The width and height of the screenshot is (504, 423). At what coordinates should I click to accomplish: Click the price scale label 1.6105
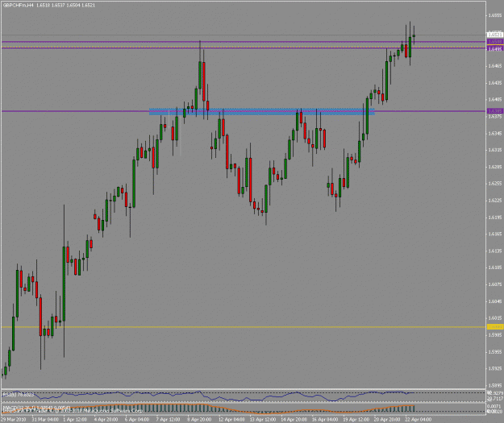495,267
